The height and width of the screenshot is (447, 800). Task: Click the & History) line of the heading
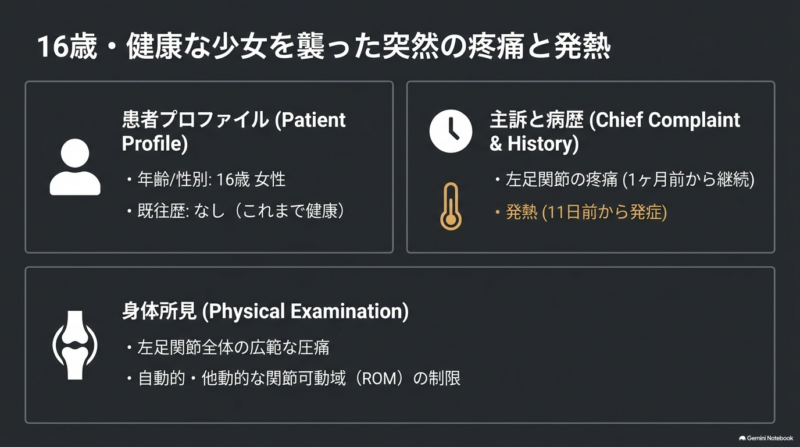tap(534, 144)
